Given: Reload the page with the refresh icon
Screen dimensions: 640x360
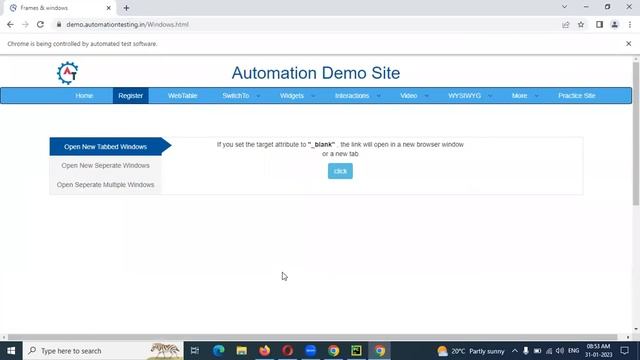Looking at the screenshot, I should tap(40, 24).
